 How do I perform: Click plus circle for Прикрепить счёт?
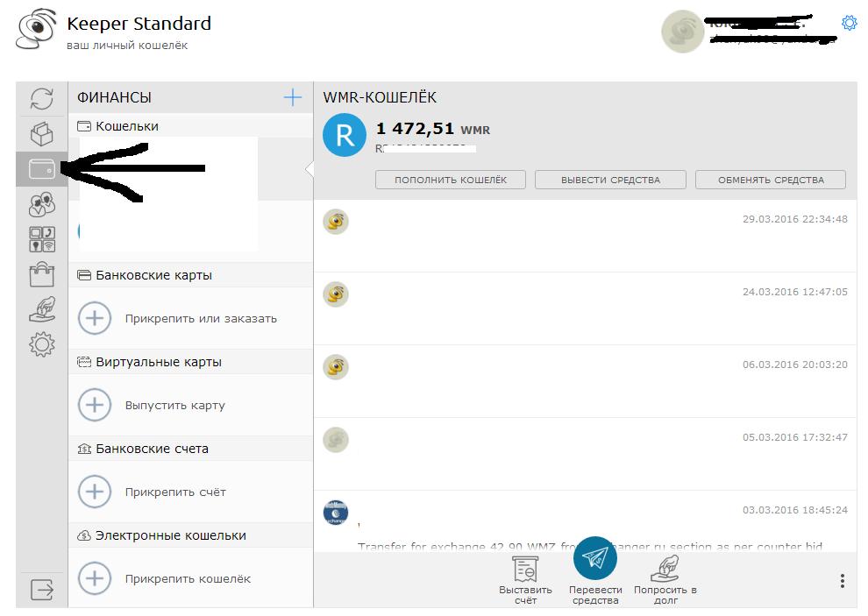(x=95, y=492)
